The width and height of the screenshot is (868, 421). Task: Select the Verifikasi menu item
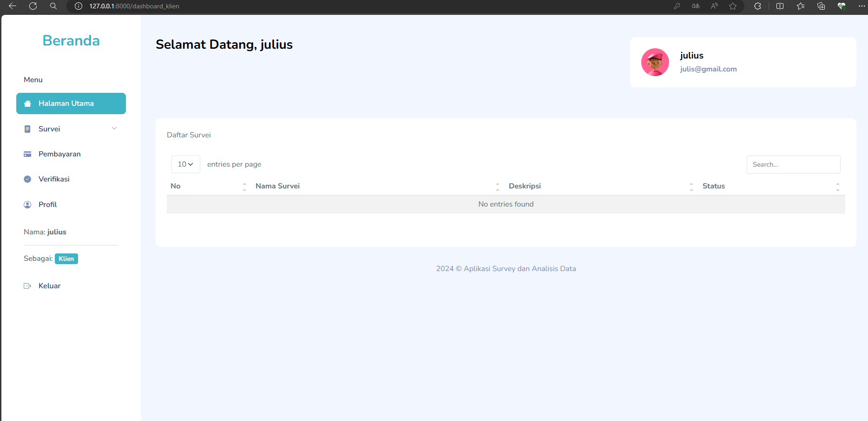click(x=54, y=179)
